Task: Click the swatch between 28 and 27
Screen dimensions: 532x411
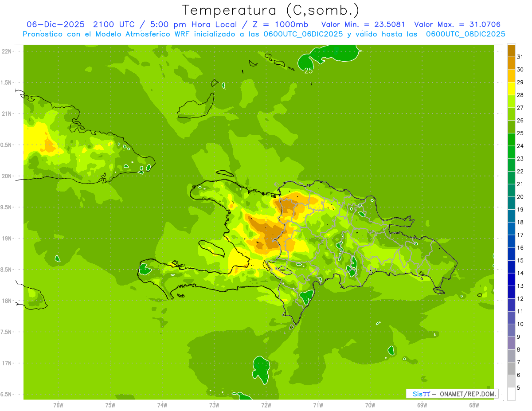Action: pyautogui.click(x=511, y=102)
